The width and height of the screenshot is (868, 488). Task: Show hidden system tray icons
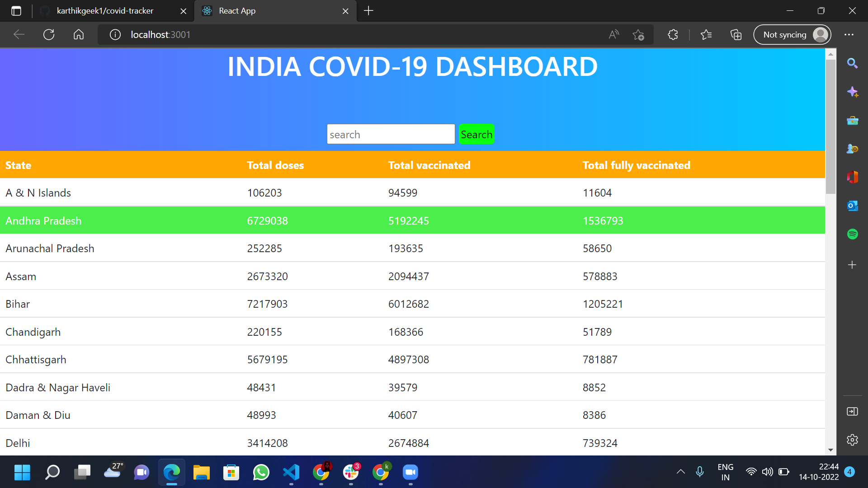pos(680,472)
